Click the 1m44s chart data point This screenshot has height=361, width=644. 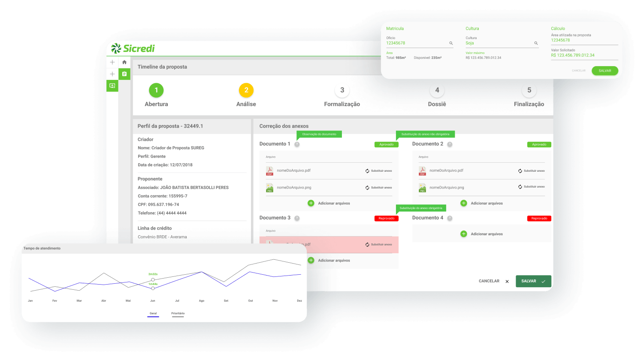tap(153, 288)
